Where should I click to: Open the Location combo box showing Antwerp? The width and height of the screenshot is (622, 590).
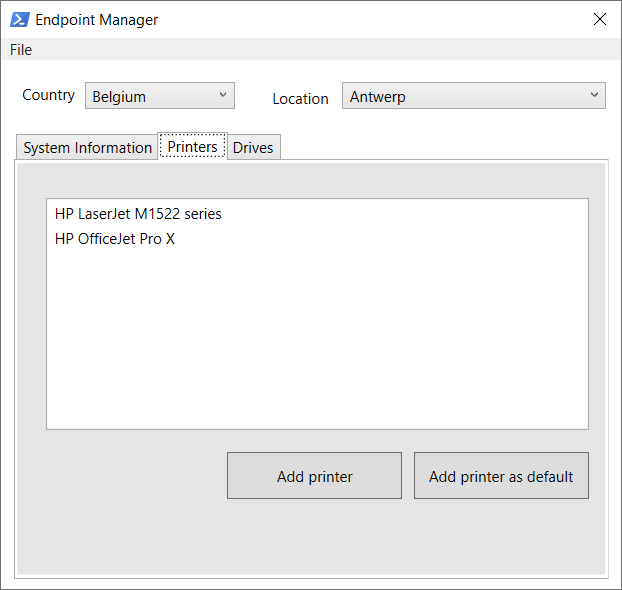click(x=474, y=96)
